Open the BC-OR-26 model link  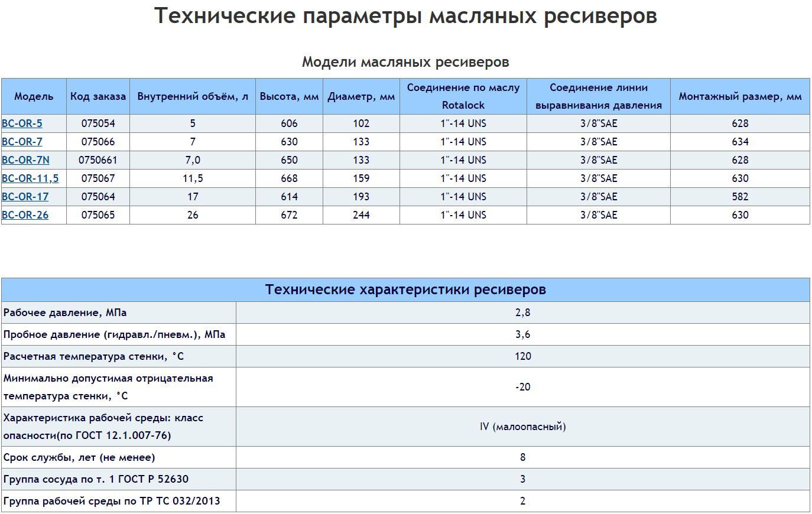(25, 215)
